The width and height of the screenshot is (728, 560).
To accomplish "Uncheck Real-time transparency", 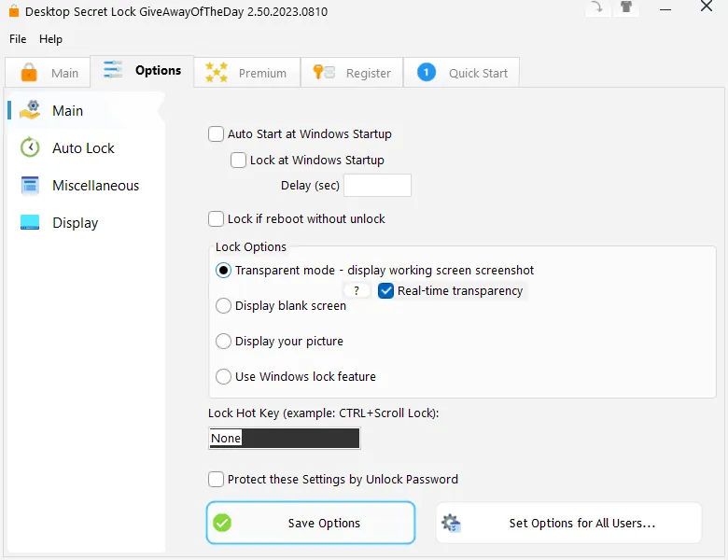I will click(x=385, y=290).
